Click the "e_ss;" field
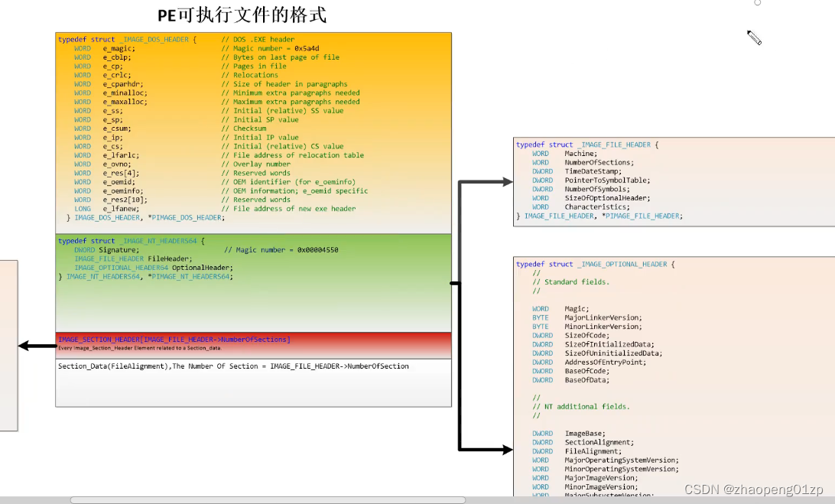The width and height of the screenshot is (835, 504). point(113,111)
